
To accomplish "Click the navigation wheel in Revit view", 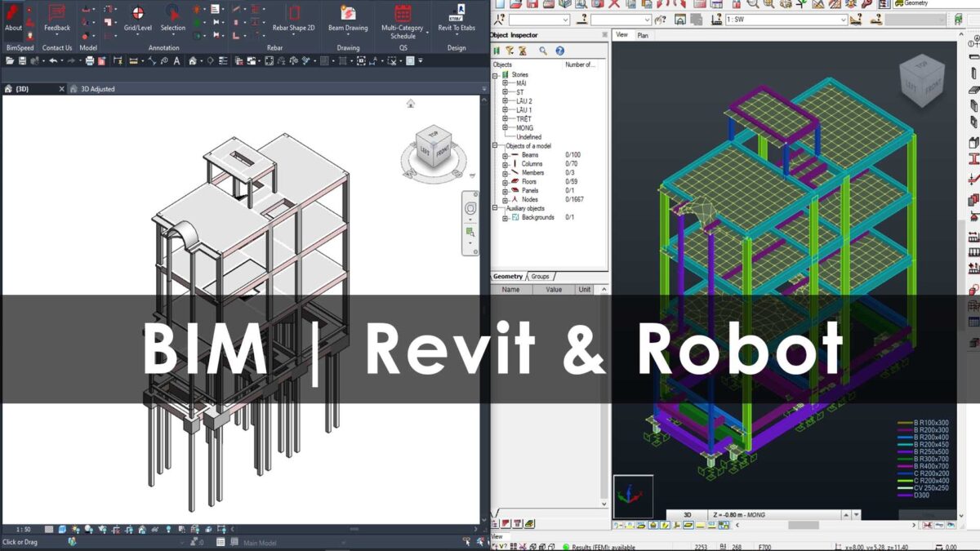I will pyautogui.click(x=470, y=209).
